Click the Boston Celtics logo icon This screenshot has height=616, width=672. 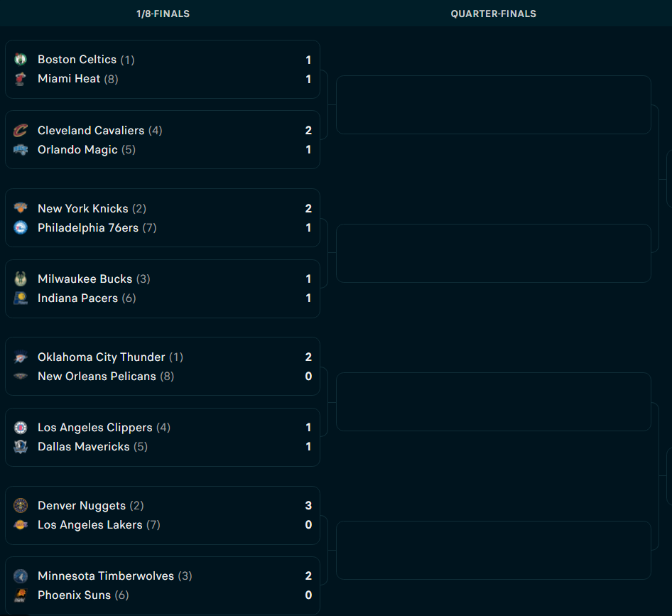pos(21,59)
